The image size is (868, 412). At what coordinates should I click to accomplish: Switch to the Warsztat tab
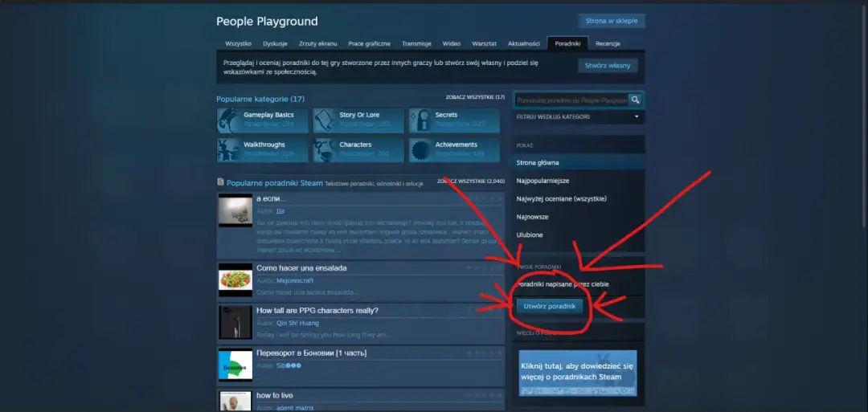coord(484,43)
